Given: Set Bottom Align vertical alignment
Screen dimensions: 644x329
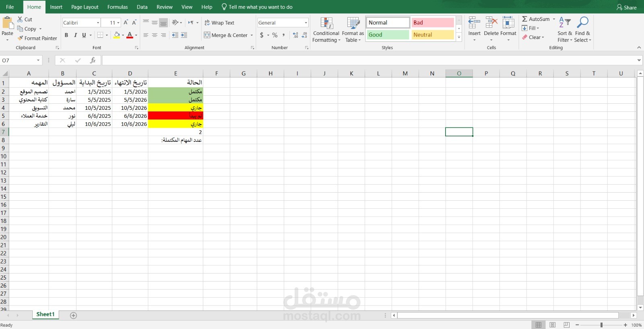Looking at the screenshot, I should pos(163,23).
